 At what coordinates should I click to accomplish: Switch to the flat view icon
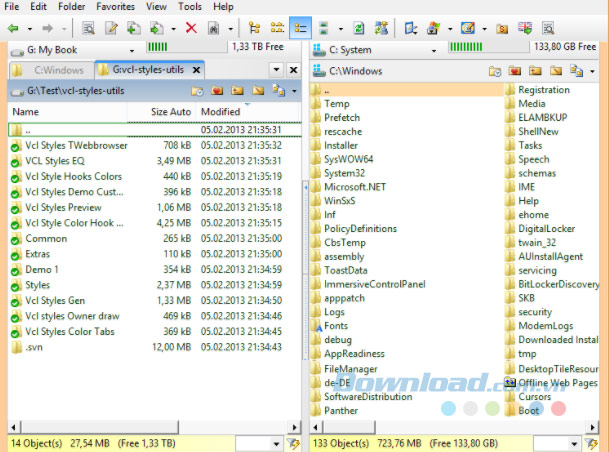(277, 28)
